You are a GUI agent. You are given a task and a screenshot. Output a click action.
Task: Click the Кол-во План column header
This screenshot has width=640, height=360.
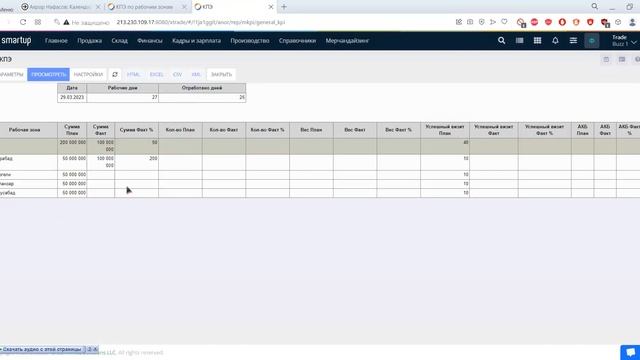(x=180, y=130)
